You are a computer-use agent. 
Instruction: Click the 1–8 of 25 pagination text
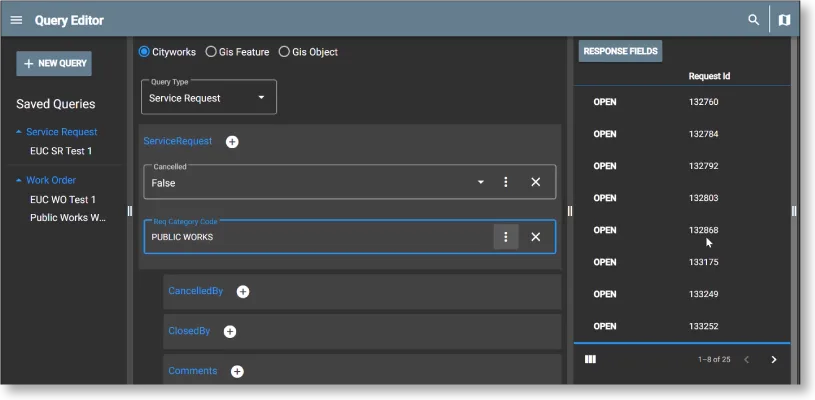click(x=714, y=359)
